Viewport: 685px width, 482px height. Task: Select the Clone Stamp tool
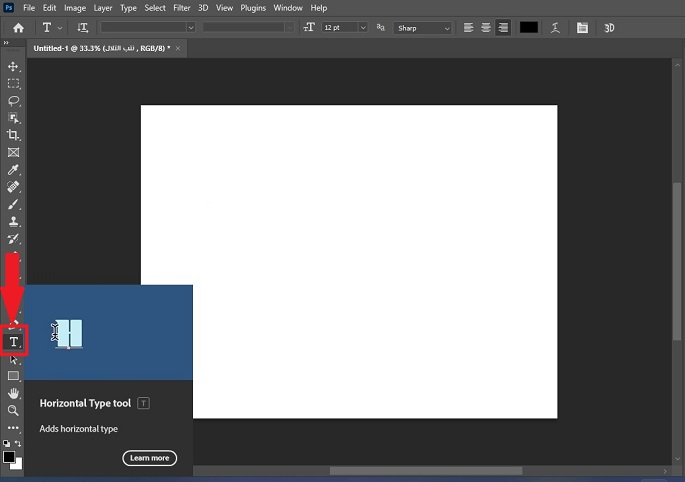(x=13, y=222)
